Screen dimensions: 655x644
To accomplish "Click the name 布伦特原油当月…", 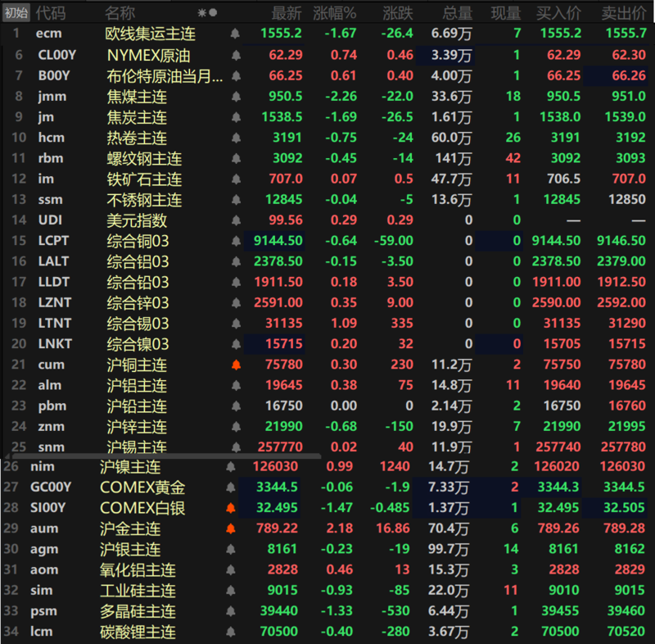I will [x=165, y=76].
